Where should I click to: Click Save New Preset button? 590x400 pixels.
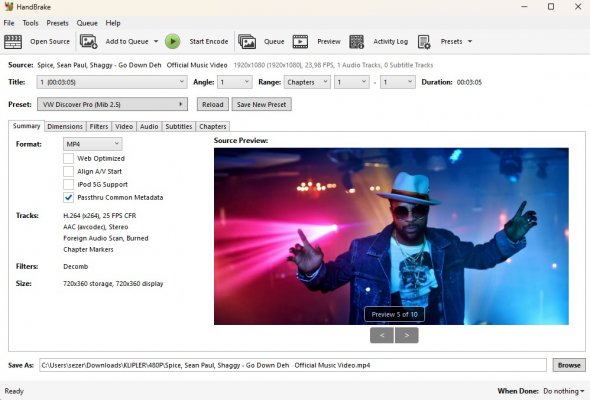[262, 104]
